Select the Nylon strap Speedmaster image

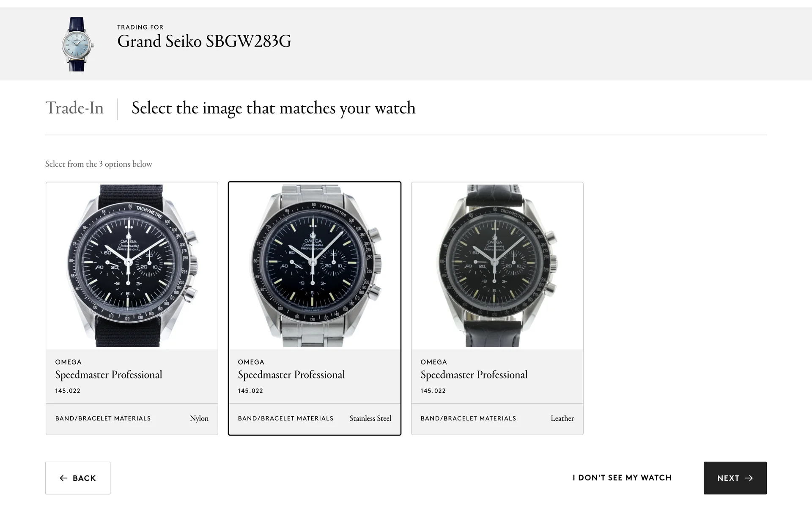click(132, 266)
